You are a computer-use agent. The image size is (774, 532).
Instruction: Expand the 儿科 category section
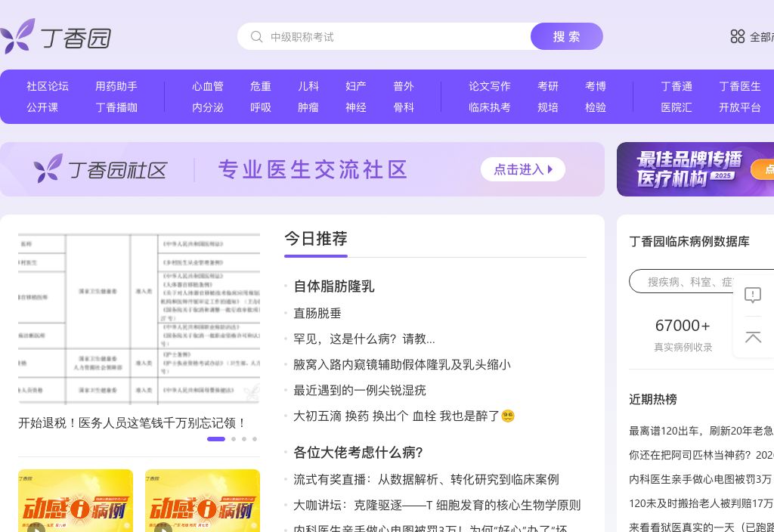tap(308, 86)
